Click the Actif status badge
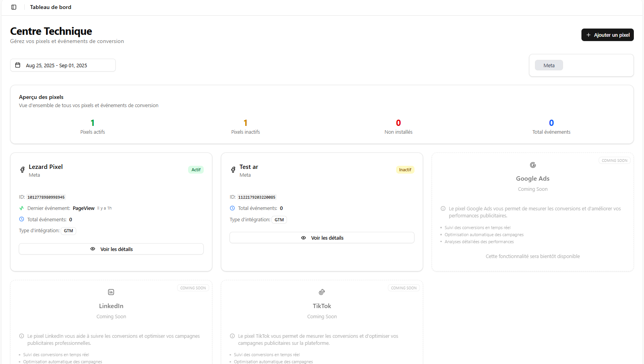Viewport: 644px width, 364px height. (x=196, y=170)
